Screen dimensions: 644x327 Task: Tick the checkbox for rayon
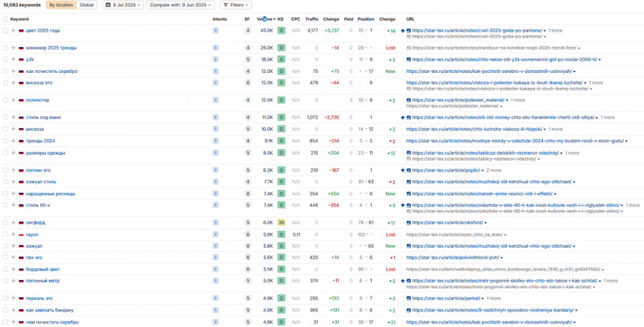[5, 235]
